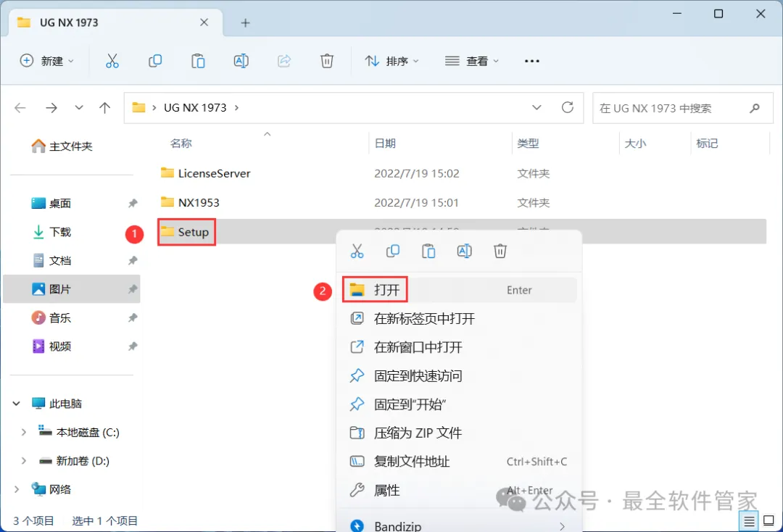Screen dimensions: 783x532
Task: Unpin 桌面 from quick access
Action: click(x=133, y=203)
